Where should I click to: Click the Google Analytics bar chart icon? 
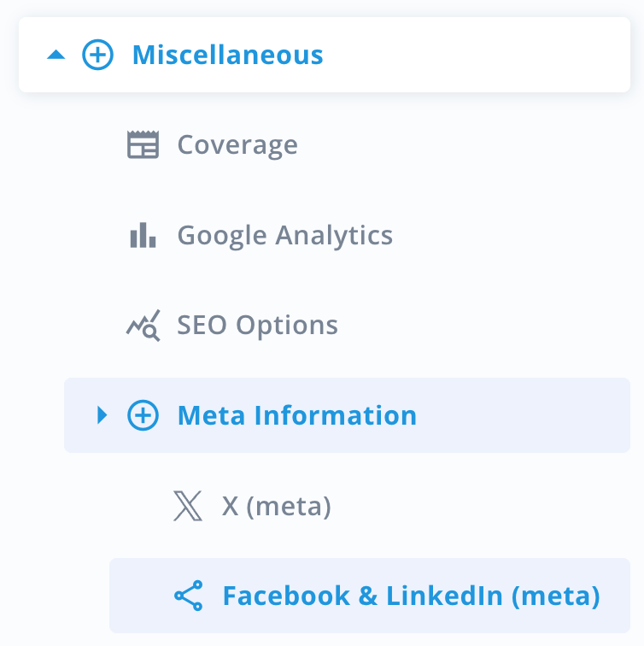tap(143, 235)
